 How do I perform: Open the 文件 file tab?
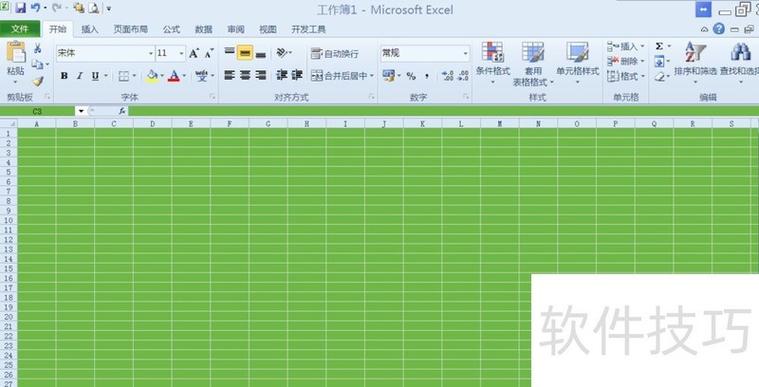pyautogui.click(x=20, y=29)
